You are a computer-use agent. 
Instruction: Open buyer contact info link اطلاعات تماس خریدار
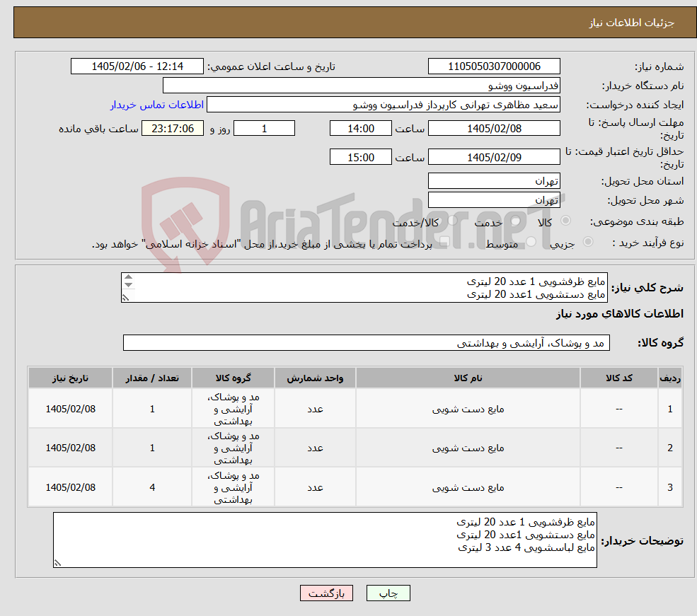(x=157, y=105)
